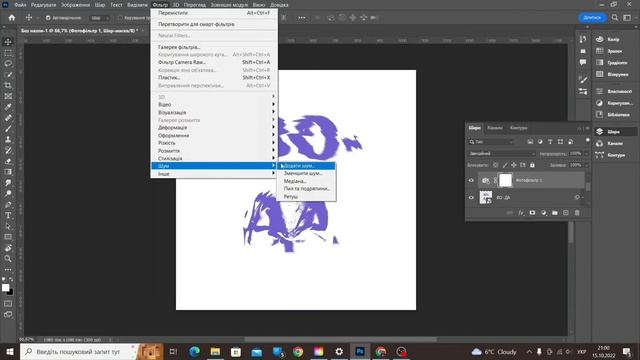The width and height of the screenshot is (640, 360).
Task: Switch to the Контури tab in layers panel
Action: pos(519,128)
